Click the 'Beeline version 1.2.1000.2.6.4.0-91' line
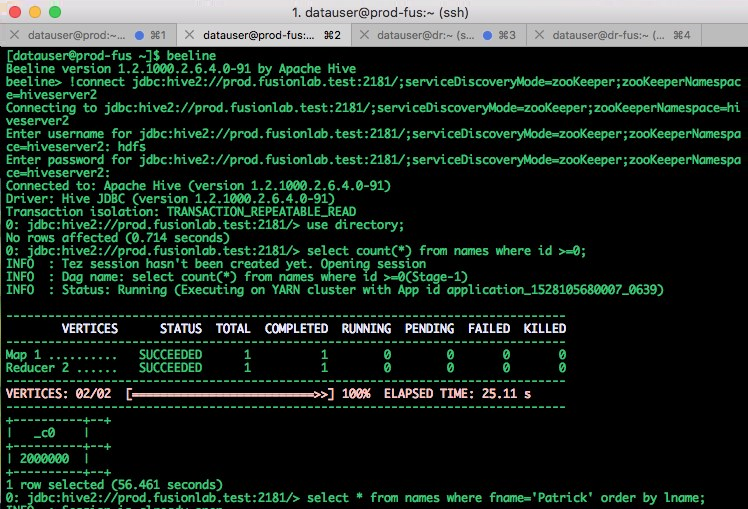This screenshot has height=509, width=748. [x=181, y=69]
